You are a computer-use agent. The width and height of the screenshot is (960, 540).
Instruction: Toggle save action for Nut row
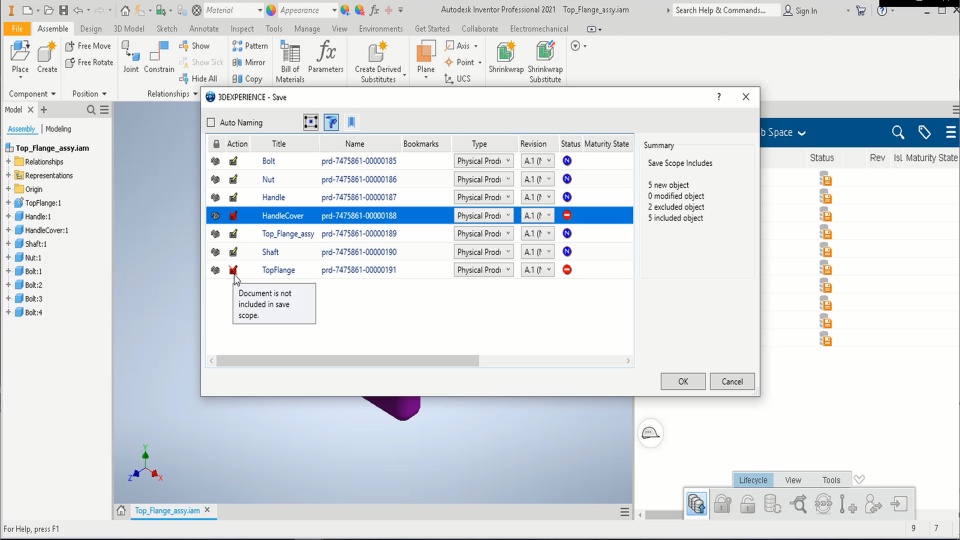(x=233, y=179)
